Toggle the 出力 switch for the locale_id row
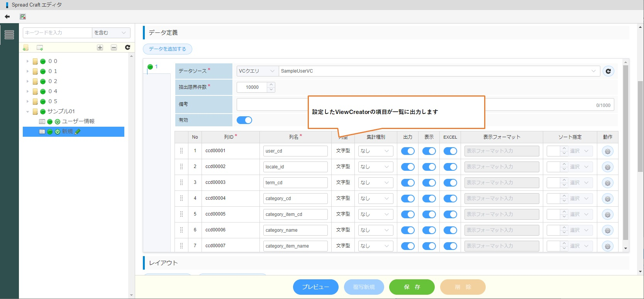Image resolution: width=644 pixels, height=299 pixels. (x=407, y=167)
